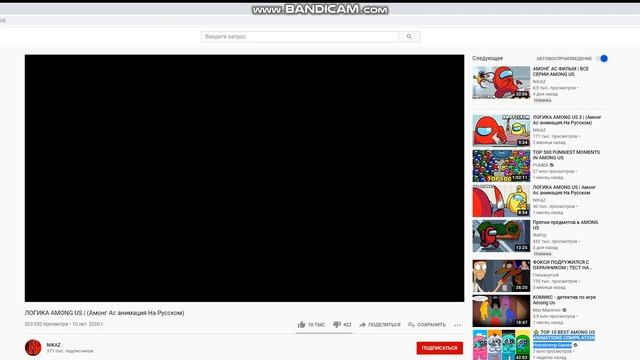Save video via Сохранить button
The image size is (640, 360).
(427, 324)
